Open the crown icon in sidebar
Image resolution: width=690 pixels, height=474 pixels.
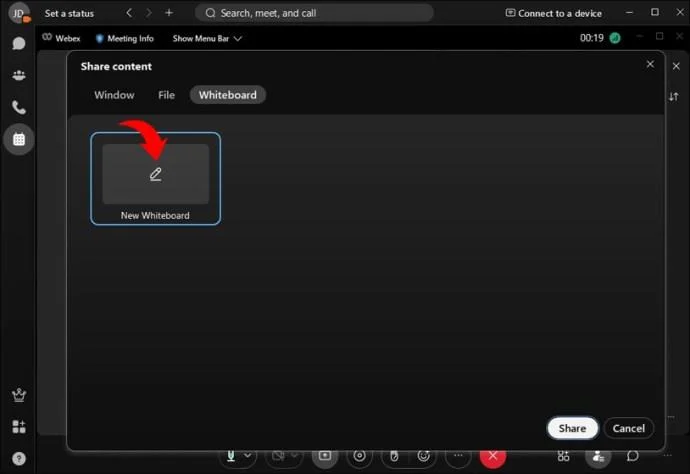point(18,395)
